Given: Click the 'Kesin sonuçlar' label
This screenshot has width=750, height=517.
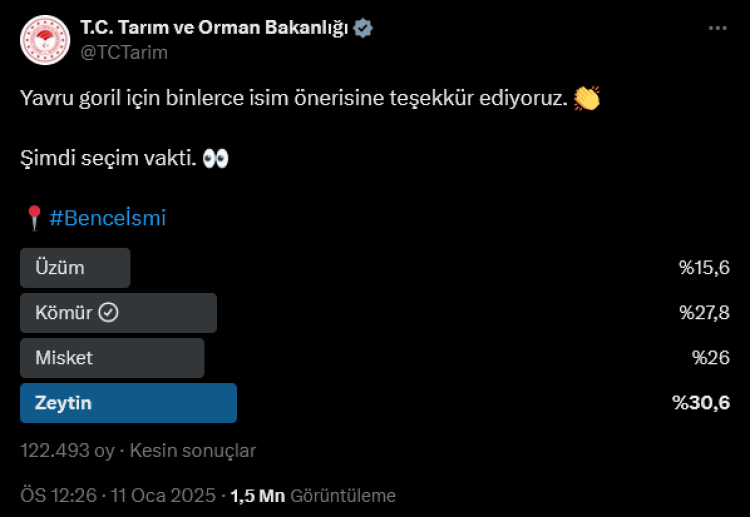Looking at the screenshot, I should pos(193,451).
